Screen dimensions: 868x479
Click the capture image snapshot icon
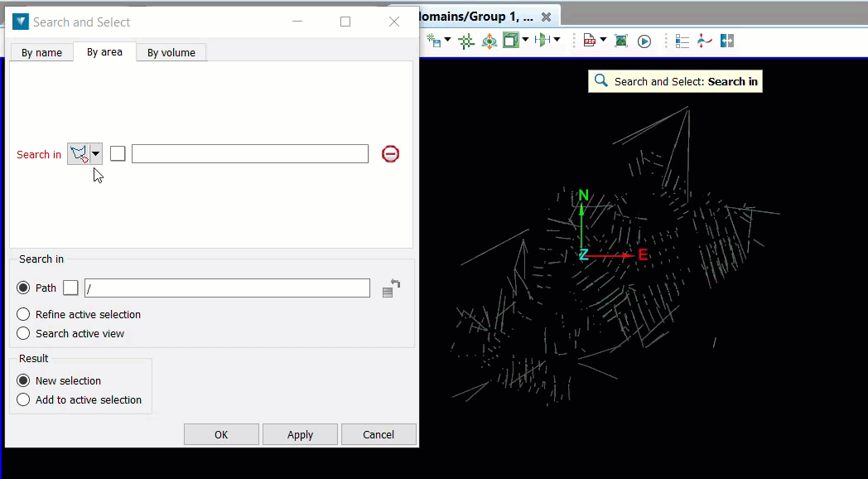click(x=621, y=41)
